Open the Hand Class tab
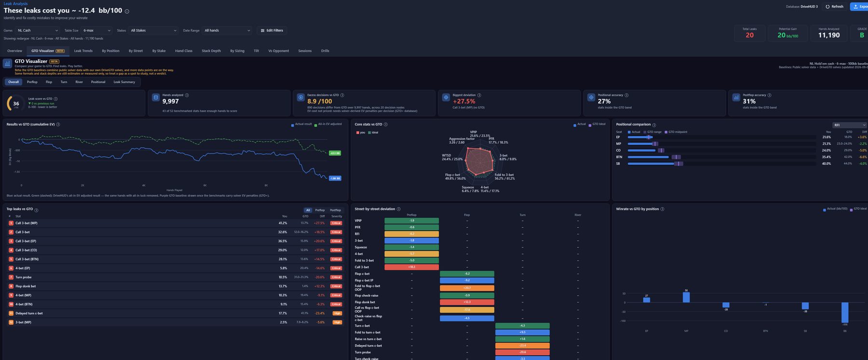868x360 pixels. click(184, 51)
